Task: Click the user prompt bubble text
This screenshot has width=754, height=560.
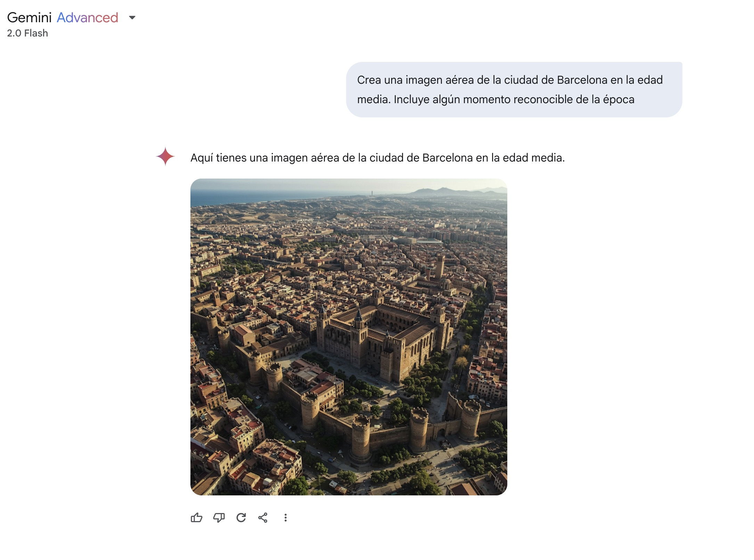Action: click(510, 90)
